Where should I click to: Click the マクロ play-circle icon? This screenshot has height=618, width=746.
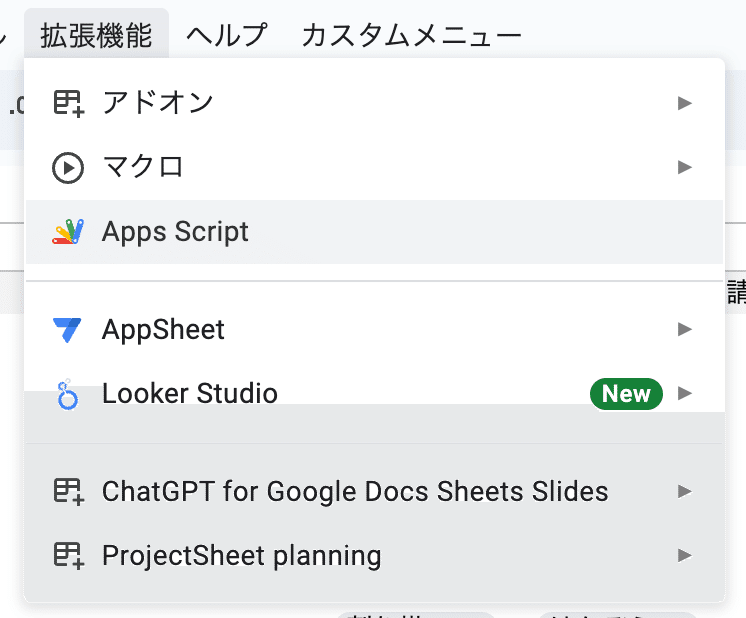(68, 167)
